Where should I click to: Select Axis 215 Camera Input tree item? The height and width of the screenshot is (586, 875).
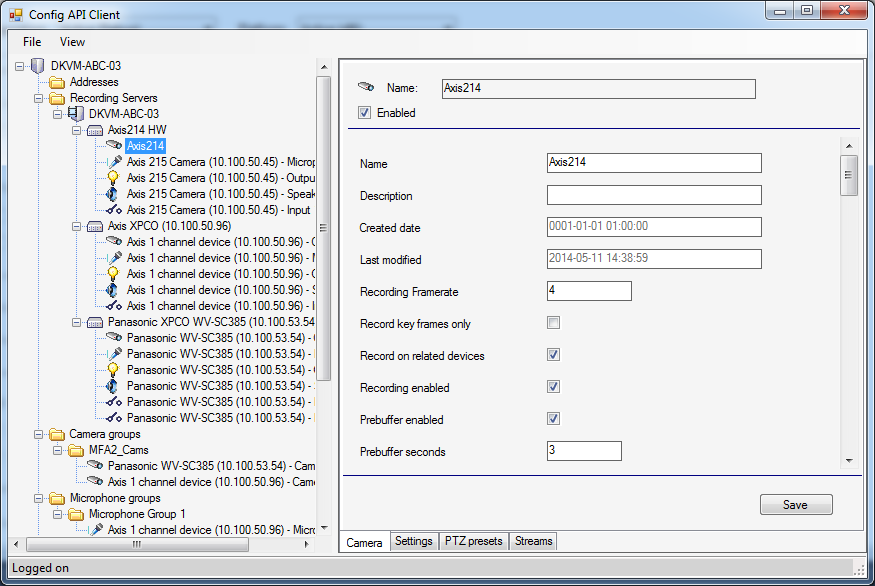click(218, 210)
